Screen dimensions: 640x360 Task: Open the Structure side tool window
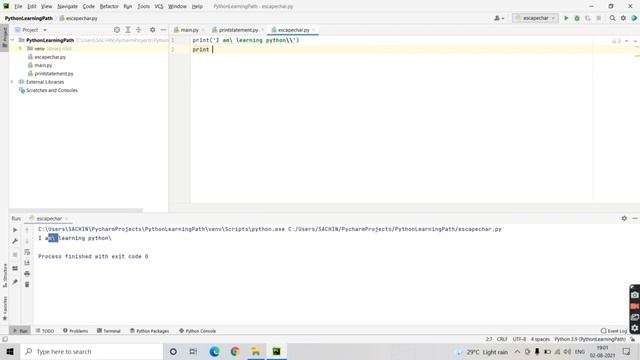pos(5,276)
